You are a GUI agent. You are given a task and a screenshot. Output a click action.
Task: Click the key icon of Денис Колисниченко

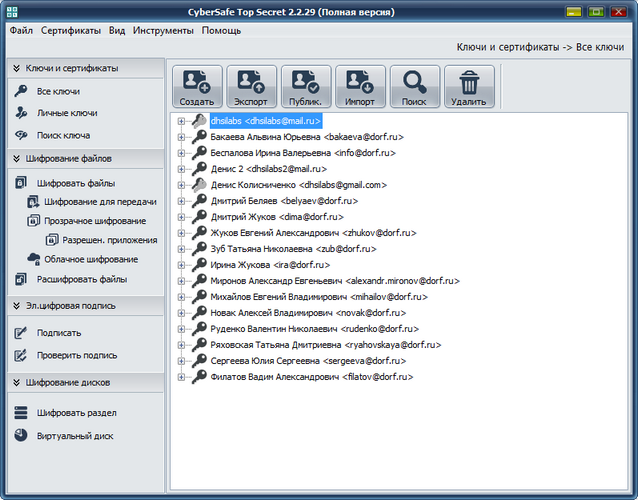pos(199,185)
